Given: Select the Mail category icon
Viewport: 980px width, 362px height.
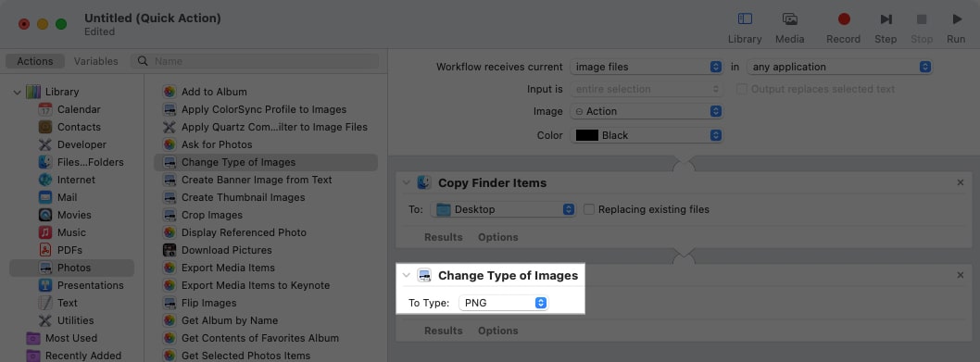Looking at the screenshot, I should [x=45, y=197].
